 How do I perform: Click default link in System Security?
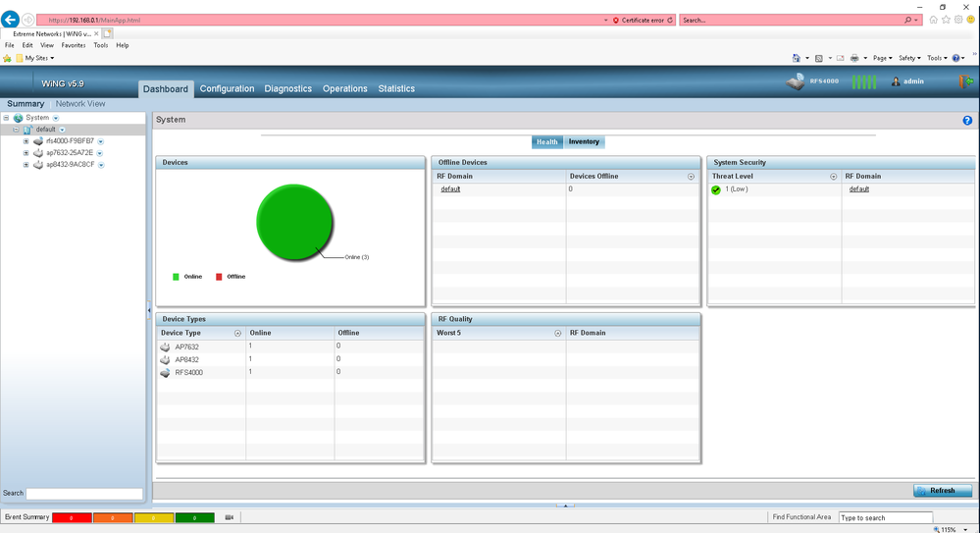point(858,188)
